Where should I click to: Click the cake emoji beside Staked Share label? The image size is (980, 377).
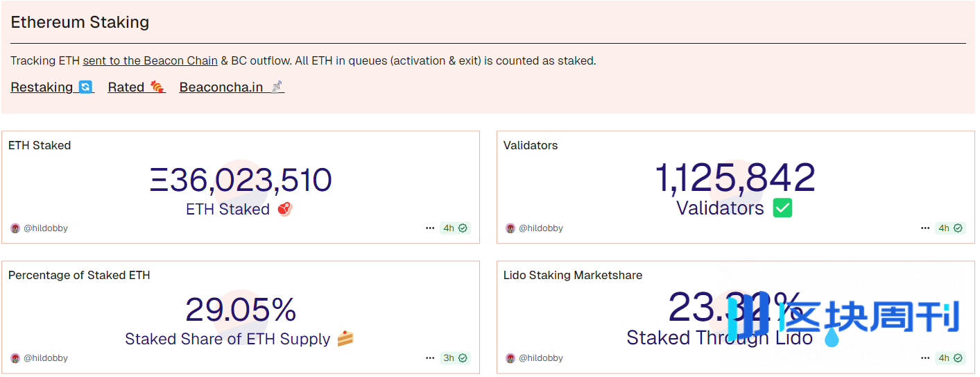pyautogui.click(x=345, y=339)
